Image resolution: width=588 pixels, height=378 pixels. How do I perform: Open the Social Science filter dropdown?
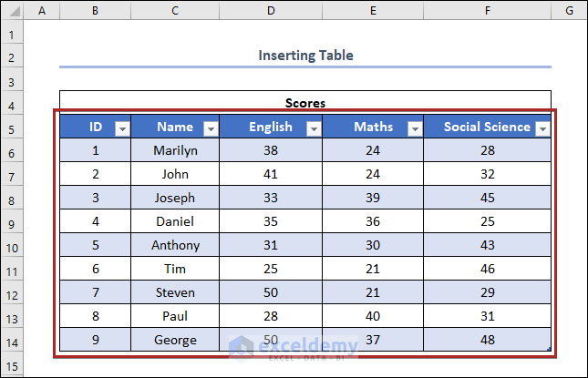(542, 128)
